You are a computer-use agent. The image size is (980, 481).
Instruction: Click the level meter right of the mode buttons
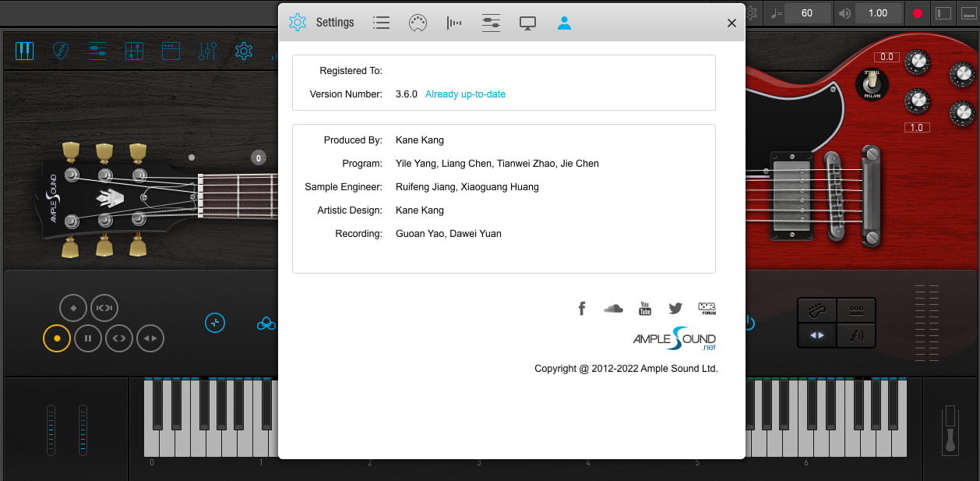coord(926,321)
